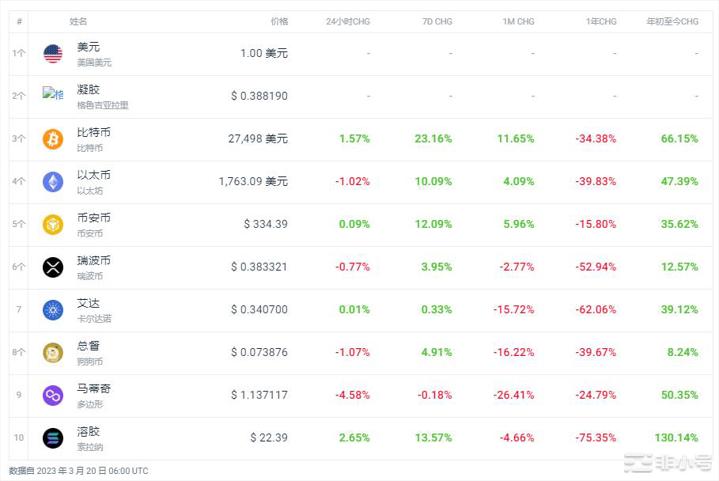
Task: Click the 多边形 subtitle text
Action: tap(90, 404)
